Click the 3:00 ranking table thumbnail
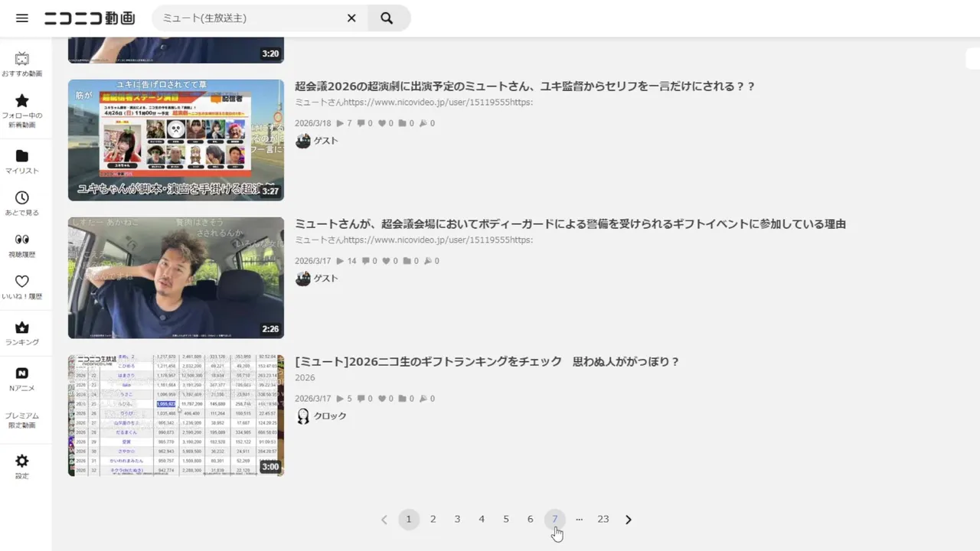This screenshot has height=551, width=980. click(176, 416)
